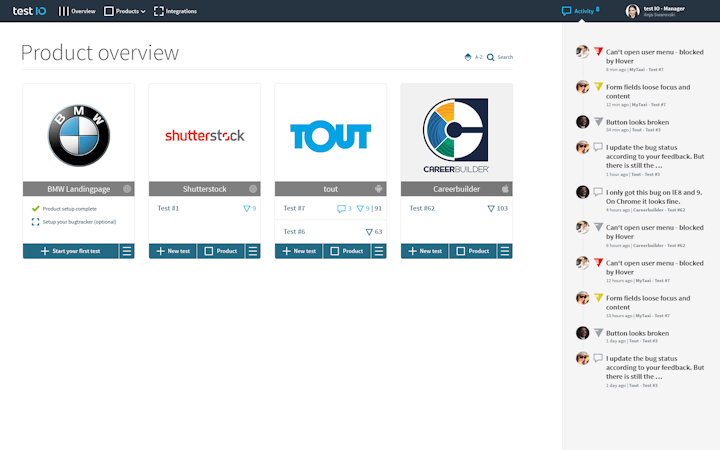This screenshot has height=450, width=720.
Task: Click Product button on Shutterstock card
Action: (x=220, y=251)
